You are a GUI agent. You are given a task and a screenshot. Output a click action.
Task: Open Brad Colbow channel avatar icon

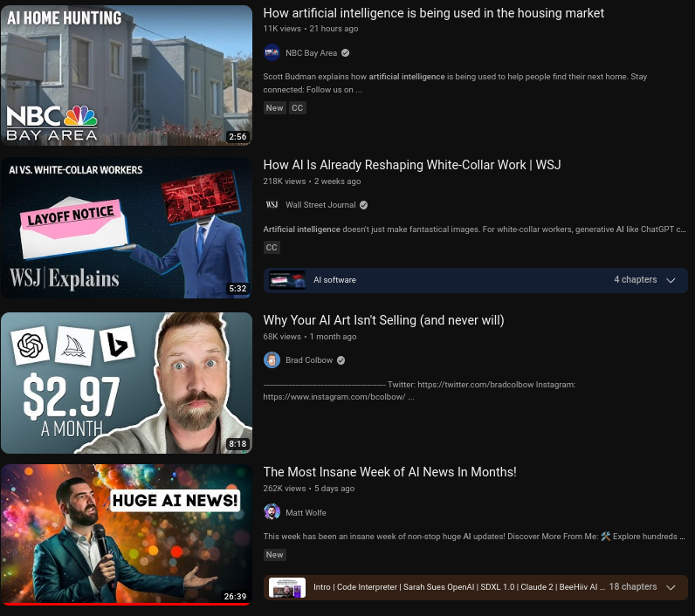click(x=272, y=360)
